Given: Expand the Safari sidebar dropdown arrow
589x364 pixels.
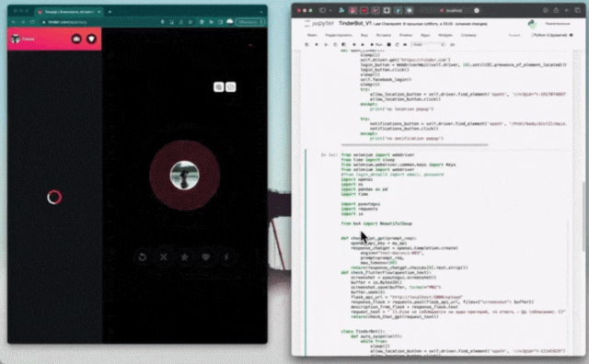Looking at the screenshot, I should pos(330,10).
